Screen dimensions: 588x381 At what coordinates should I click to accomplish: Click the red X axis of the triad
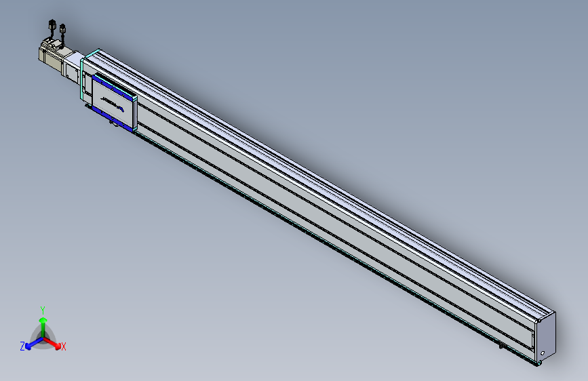click(x=52, y=343)
